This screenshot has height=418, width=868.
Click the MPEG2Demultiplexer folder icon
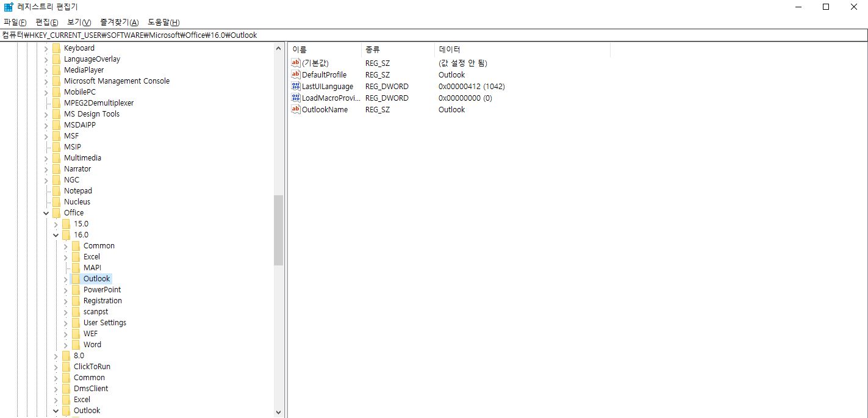tap(57, 103)
